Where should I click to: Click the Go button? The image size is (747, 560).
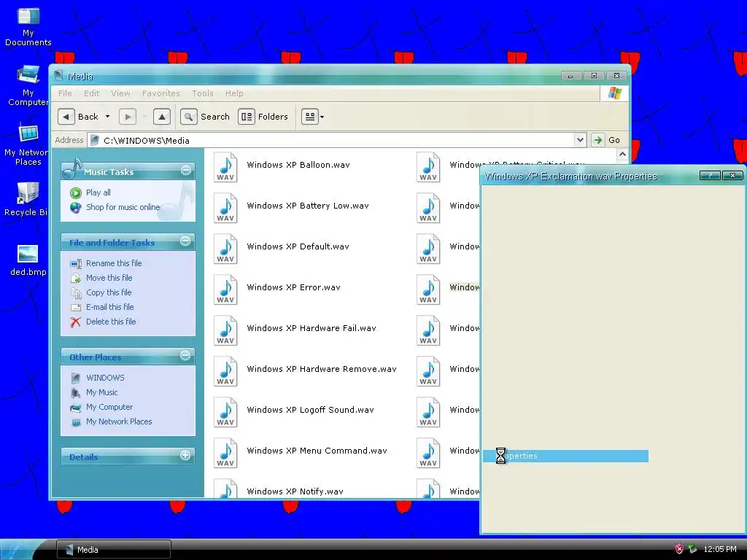click(x=606, y=140)
